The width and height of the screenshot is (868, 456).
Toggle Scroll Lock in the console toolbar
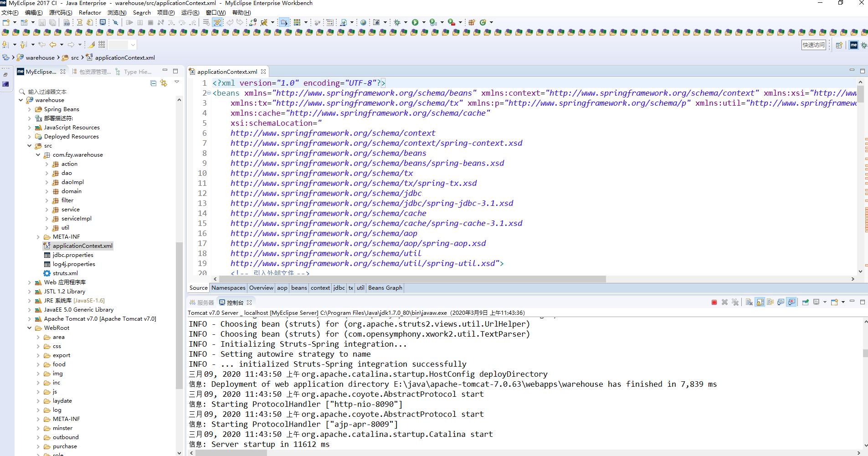760,302
